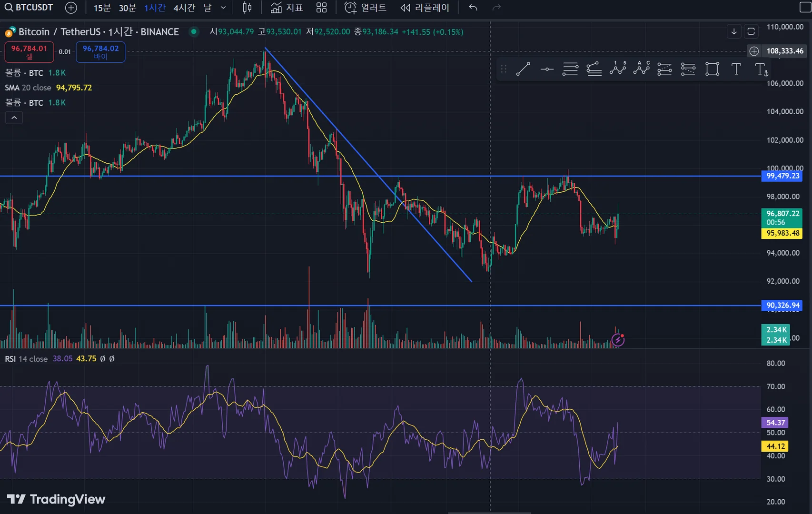812x514 pixels.
Task: Click the plus icon beside BTCUSDT
Action: (71, 8)
